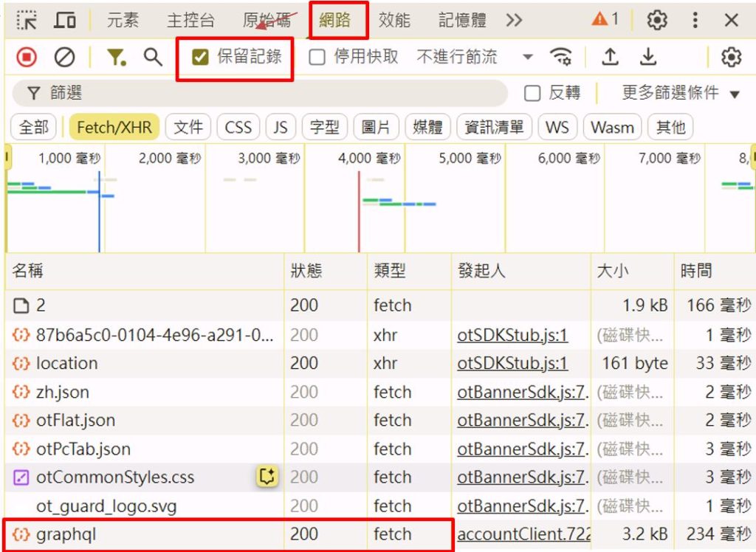Image resolution: width=756 pixels, height=552 pixels.
Task: Clear the network log
Action: (65, 57)
